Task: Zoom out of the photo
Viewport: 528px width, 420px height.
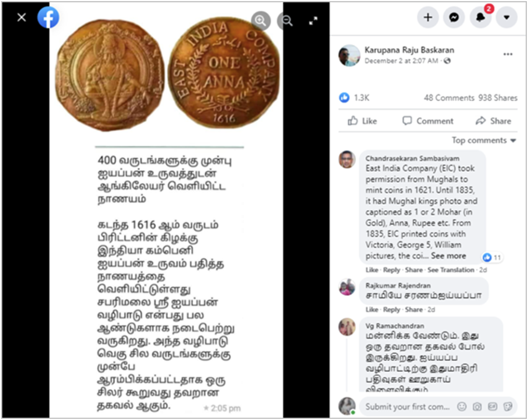Action: pos(286,21)
